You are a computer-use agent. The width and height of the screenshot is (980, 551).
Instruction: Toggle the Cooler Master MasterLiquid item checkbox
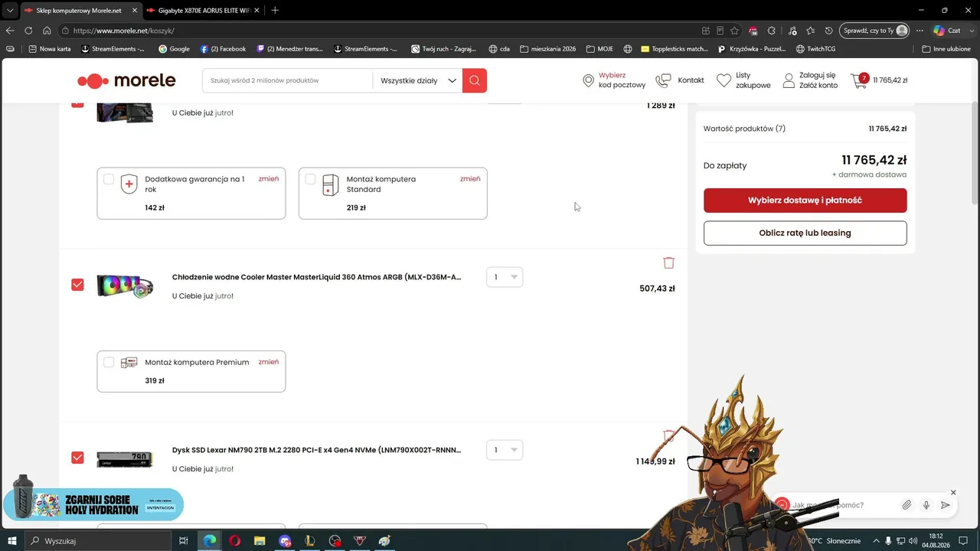point(77,285)
